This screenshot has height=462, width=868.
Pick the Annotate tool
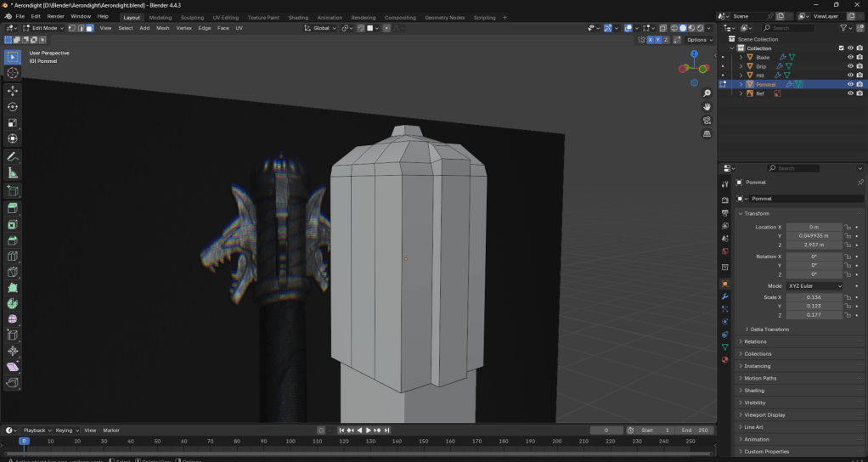point(13,157)
